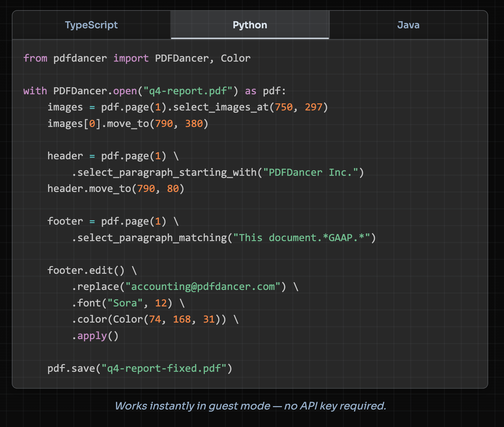Click the select_paragraph_starting_with method
The image size is (504, 427).
pos(167,172)
